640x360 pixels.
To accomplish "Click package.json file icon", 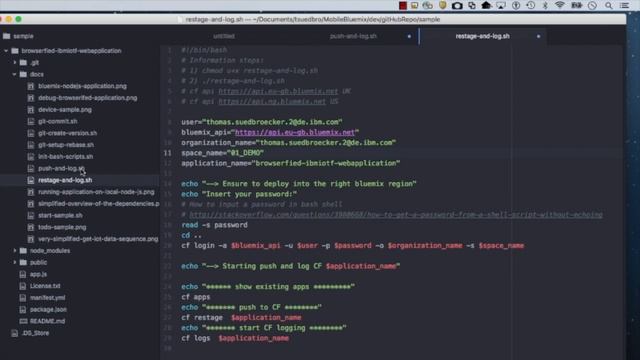I will [23, 309].
